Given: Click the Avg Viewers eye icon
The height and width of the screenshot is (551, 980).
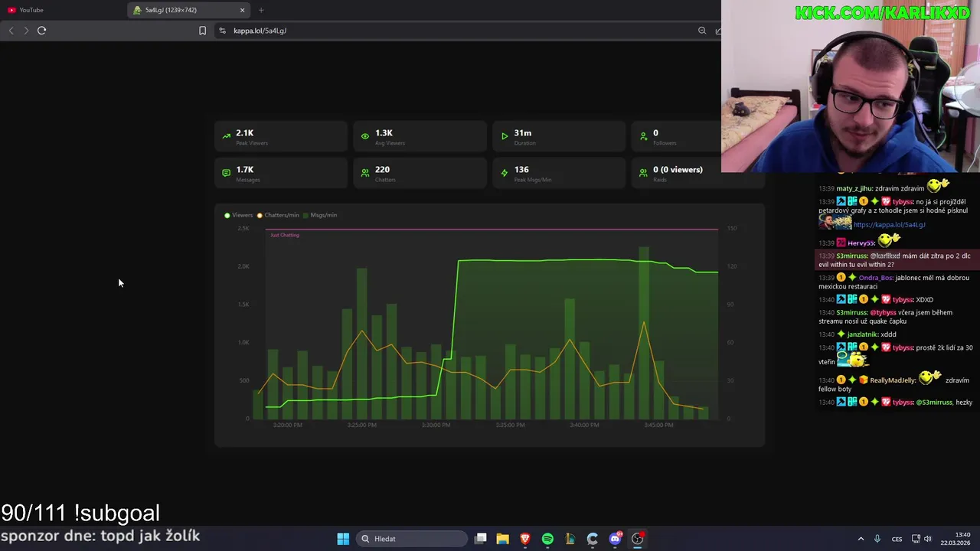Looking at the screenshot, I should click(365, 136).
